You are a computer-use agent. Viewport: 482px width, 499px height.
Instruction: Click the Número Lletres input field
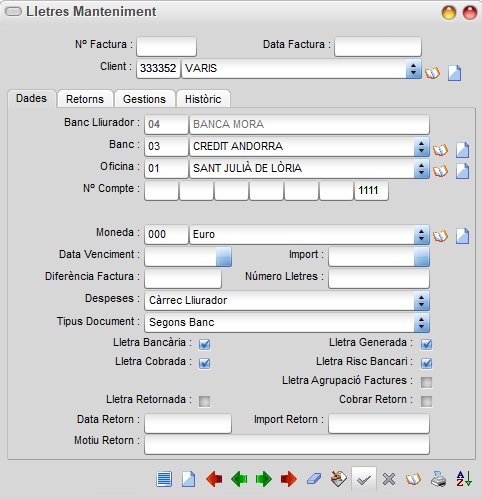379,279
